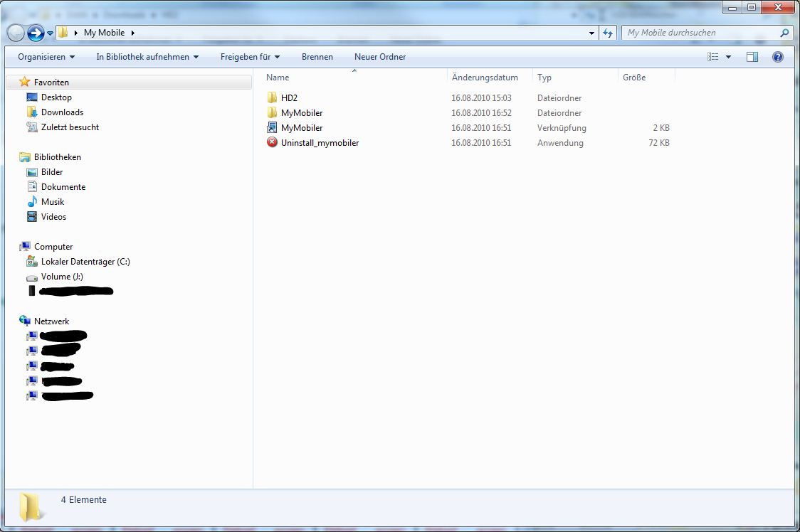Select the Uninstall_mymobiler application icon

[x=272, y=142]
